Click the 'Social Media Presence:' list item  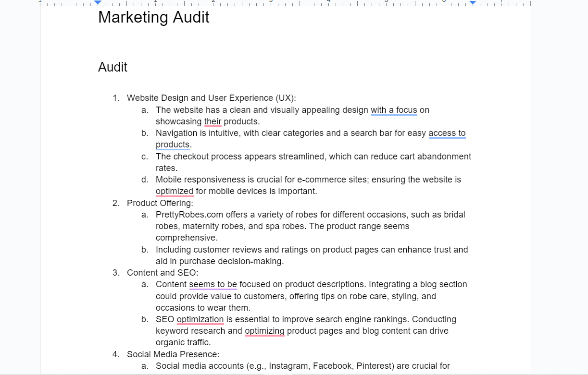coord(173,354)
